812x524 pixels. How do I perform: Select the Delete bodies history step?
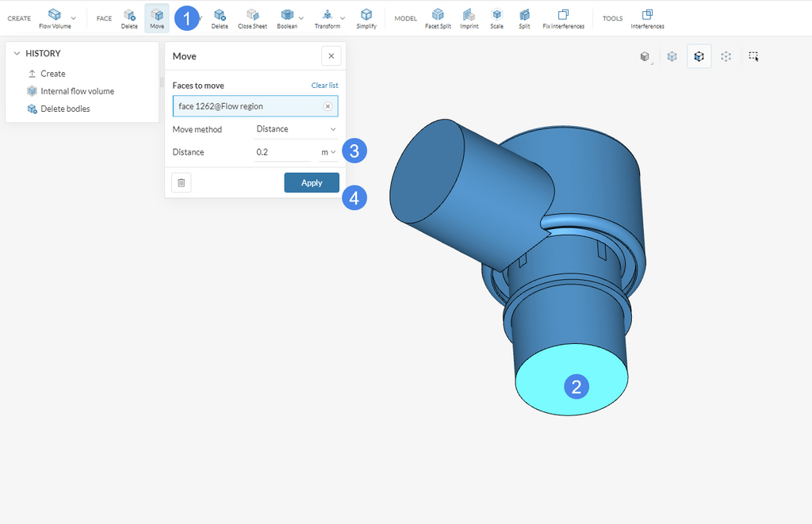tap(65, 109)
